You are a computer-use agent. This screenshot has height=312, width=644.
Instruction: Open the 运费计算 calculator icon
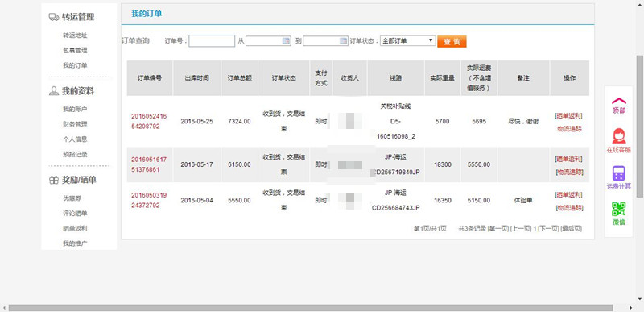point(618,173)
